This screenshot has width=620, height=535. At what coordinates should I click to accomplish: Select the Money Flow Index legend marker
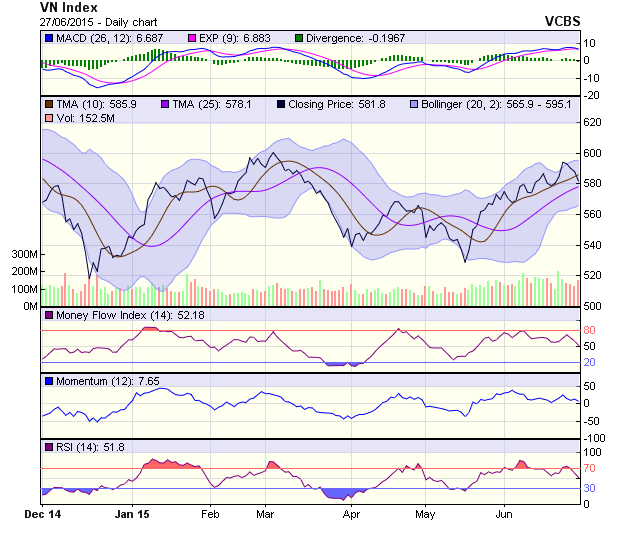pos(49,316)
